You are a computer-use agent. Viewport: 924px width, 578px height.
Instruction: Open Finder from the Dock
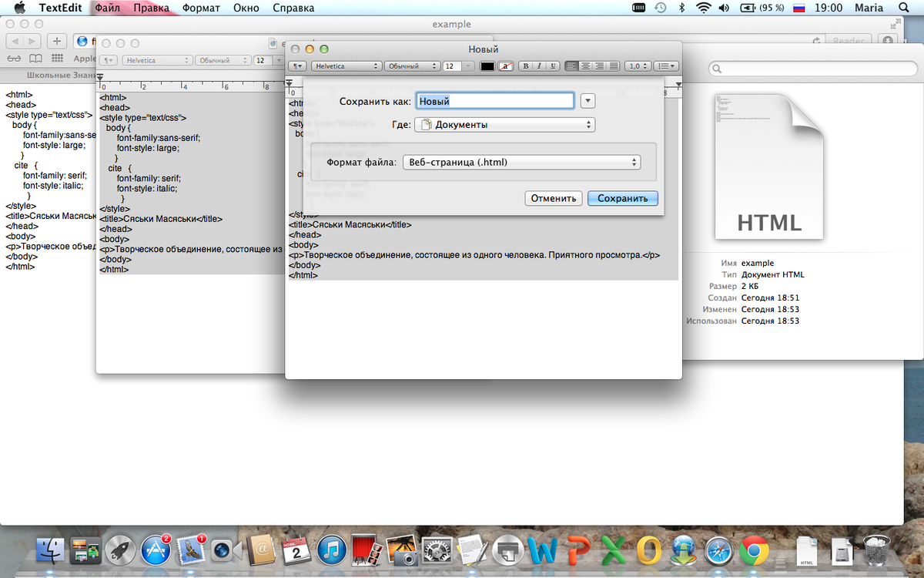(52, 550)
